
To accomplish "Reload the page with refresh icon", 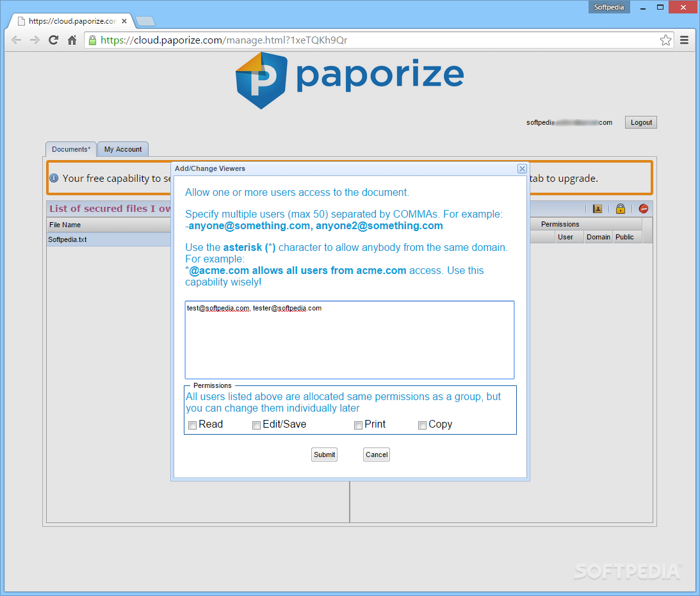I will pyautogui.click(x=53, y=40).
